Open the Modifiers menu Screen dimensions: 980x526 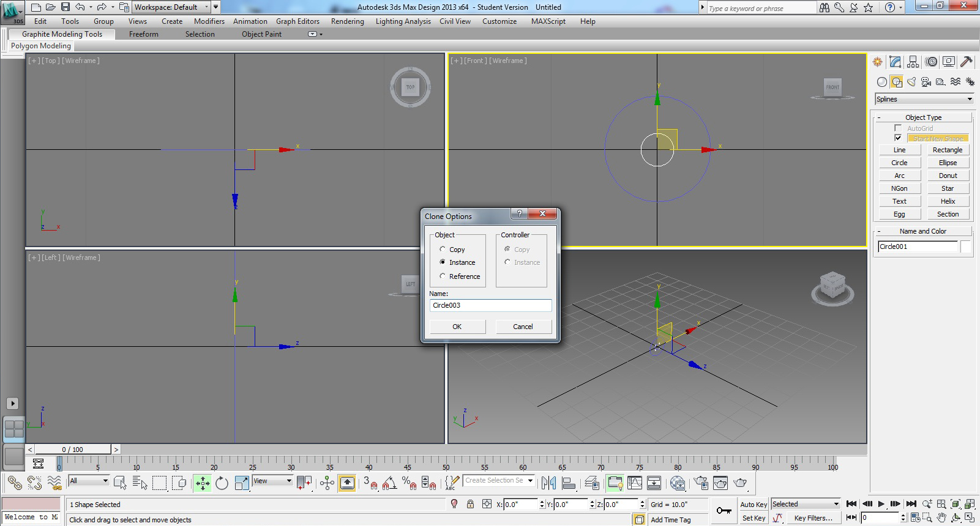point(209,21)
